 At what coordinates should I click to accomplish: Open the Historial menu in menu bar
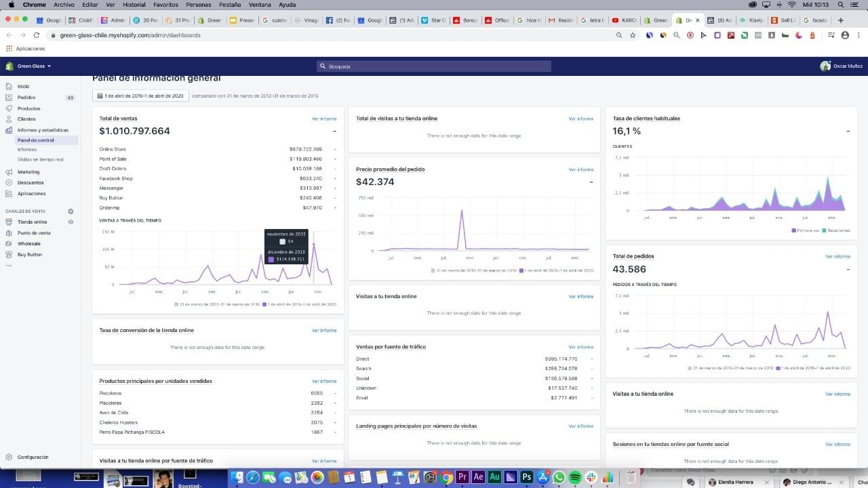point(134,5)
